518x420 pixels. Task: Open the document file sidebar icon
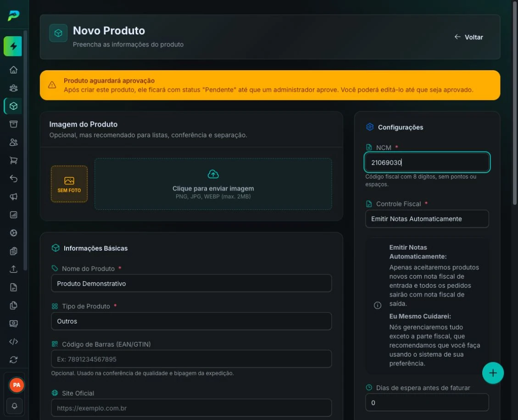(x=14, y=287)
